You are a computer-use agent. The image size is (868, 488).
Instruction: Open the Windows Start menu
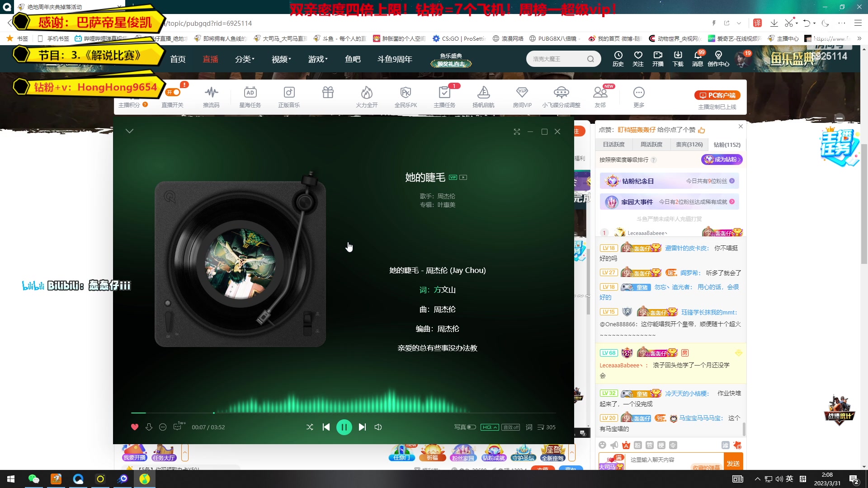pyautogui.click(x=11, y=479)
